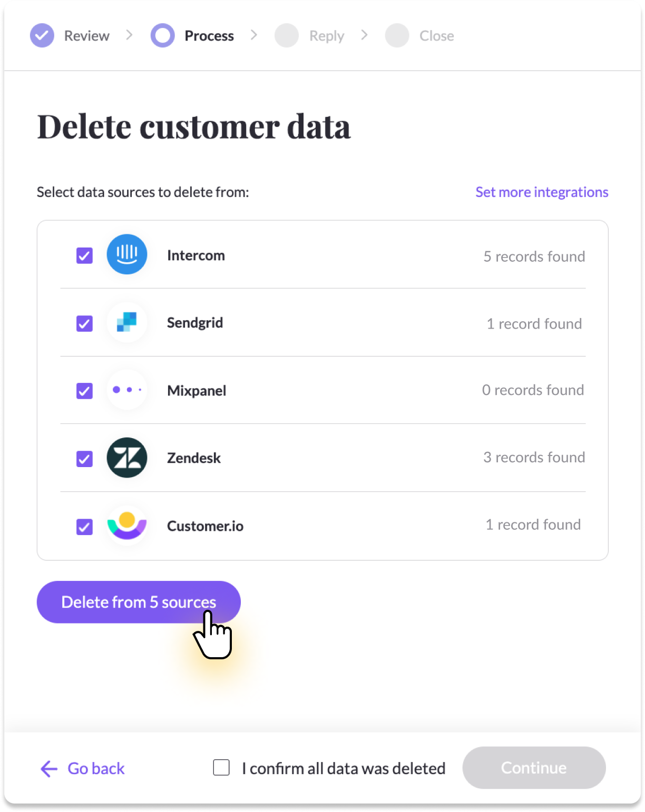Click the greyed-out Continue button
Screen dimensions: 645x812
(534, 768)
